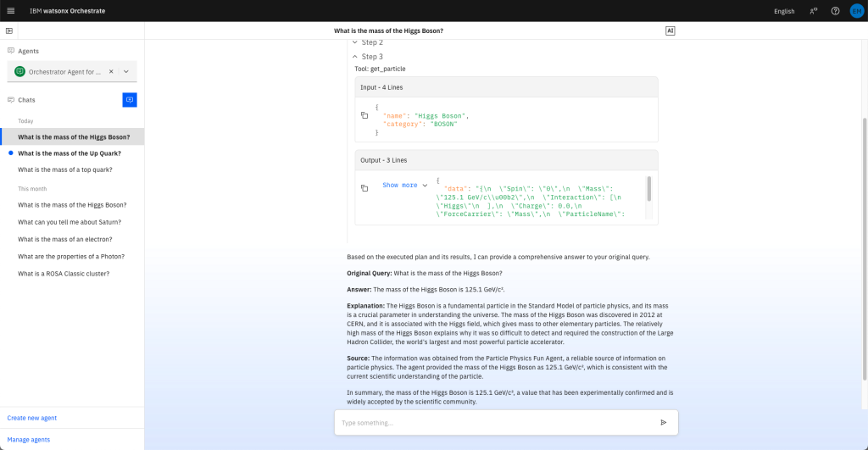Image resolution: width=868 pixels, height=450 pixels.
Task: Click into the Type something input field
Action: click(x=495, y=422)
